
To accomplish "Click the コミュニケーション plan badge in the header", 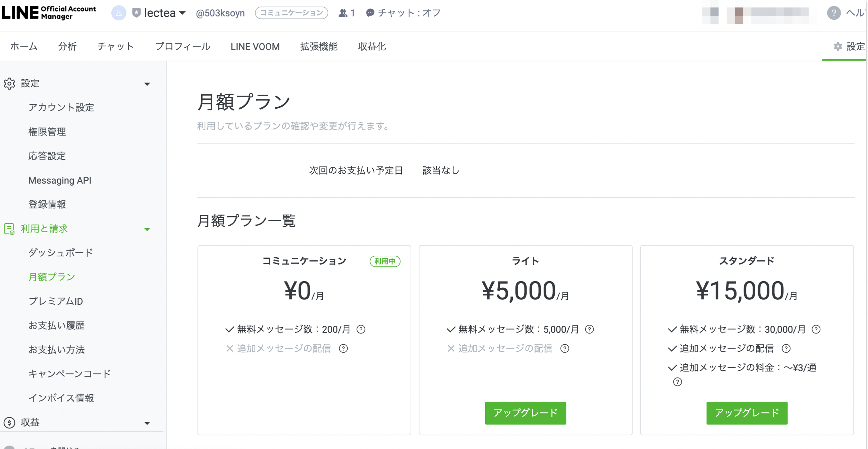I will click(x=291, y=13).
